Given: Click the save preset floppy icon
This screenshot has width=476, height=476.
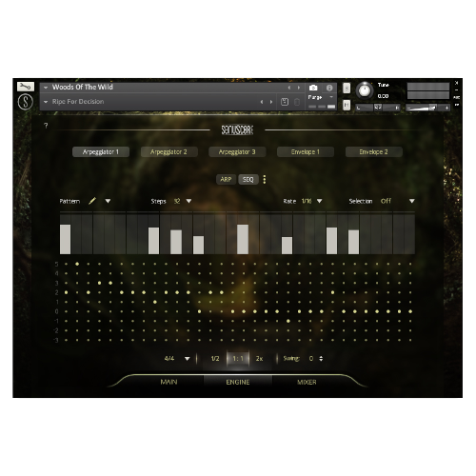Looking at the screenshot, I should click(x=285, y=102).
